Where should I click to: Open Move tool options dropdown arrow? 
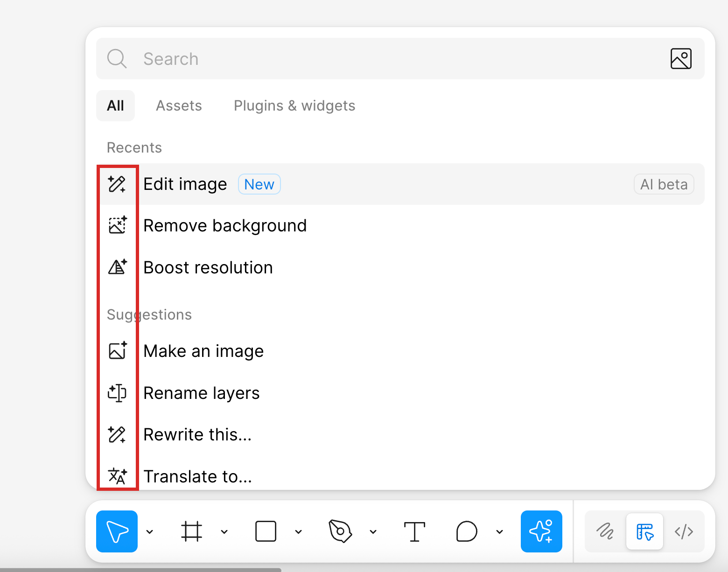(x=150, y=531)
